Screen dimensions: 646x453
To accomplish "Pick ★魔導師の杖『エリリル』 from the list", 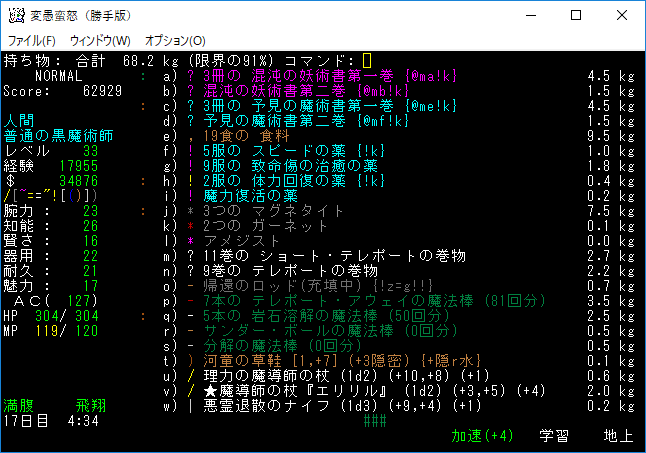I will coord(300,393).
